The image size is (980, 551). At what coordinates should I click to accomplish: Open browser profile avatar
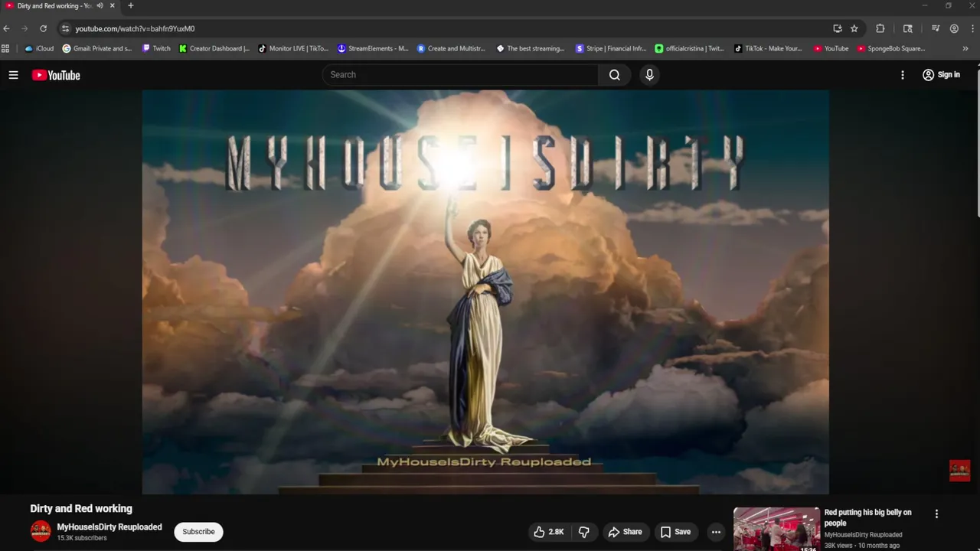tap(954, 28)
